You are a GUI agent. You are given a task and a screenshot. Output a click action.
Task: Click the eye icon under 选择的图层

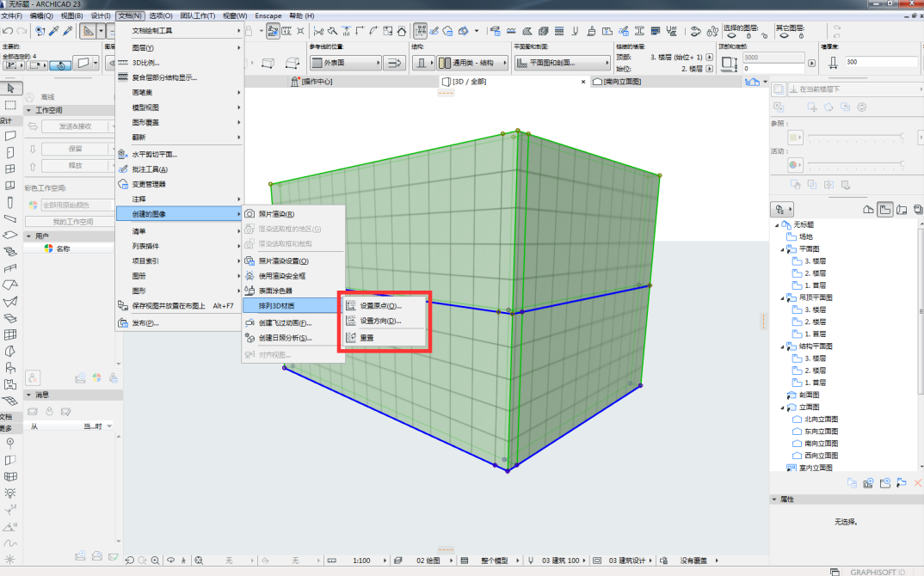(731, 36)
